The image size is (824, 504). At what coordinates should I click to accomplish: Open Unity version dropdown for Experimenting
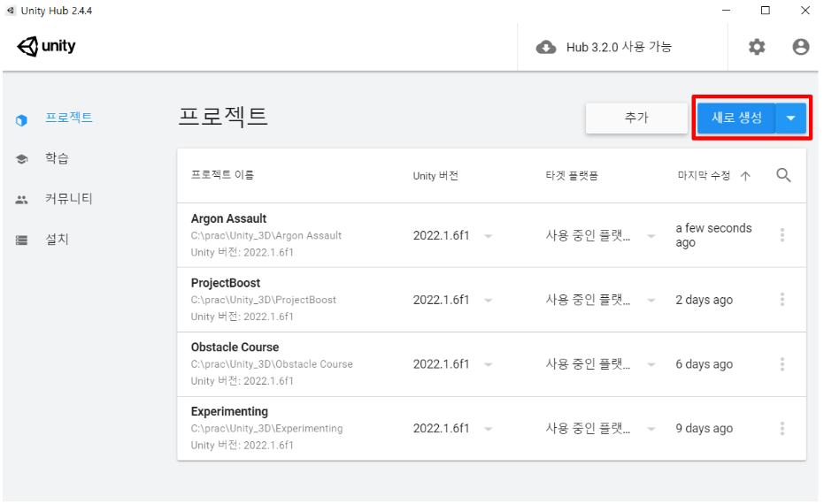tap(489, 430)
